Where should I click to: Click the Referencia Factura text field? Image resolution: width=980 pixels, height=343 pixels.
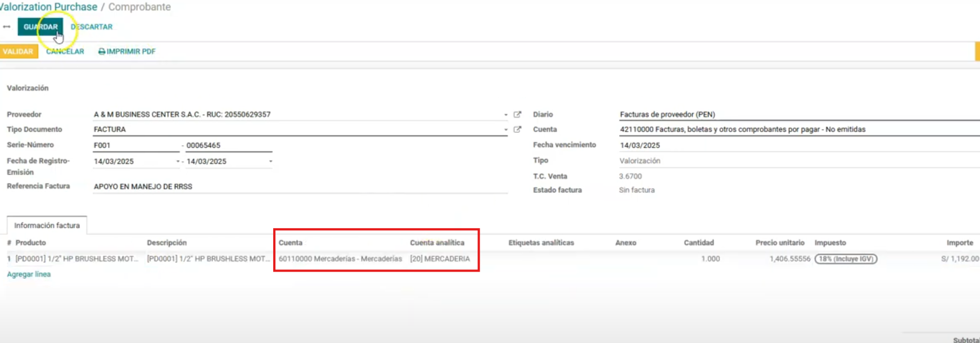point(300,186)
